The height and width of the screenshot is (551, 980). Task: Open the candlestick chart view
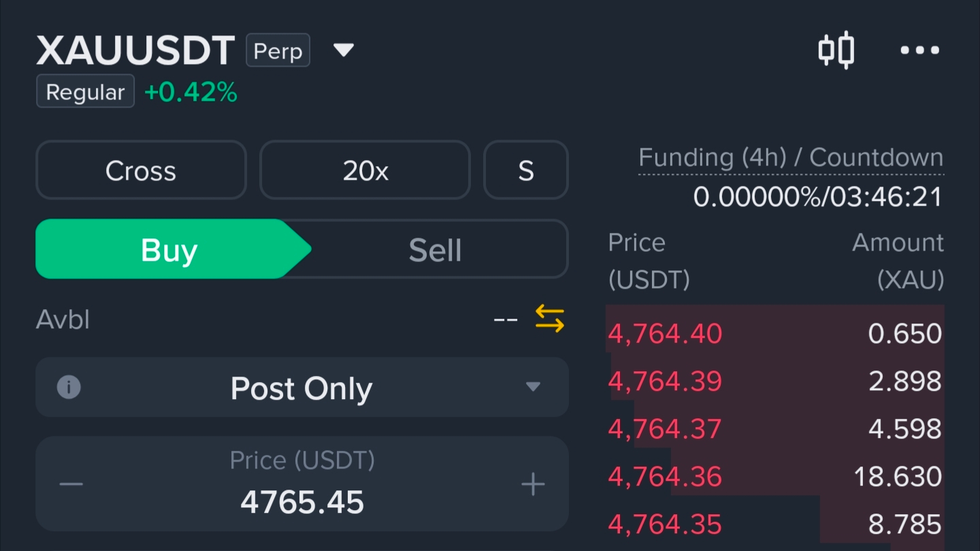click(x=836, y=50)
